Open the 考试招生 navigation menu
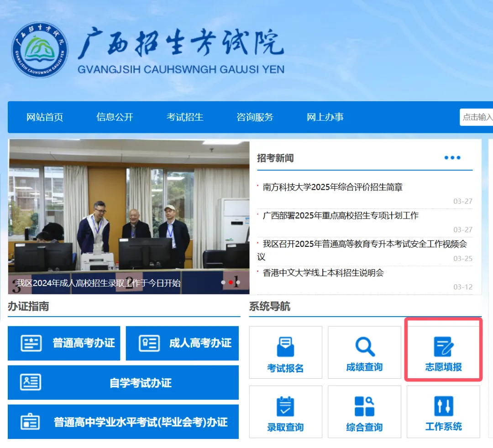The height and width of the screenshot is (448, 493). (185, 117)
